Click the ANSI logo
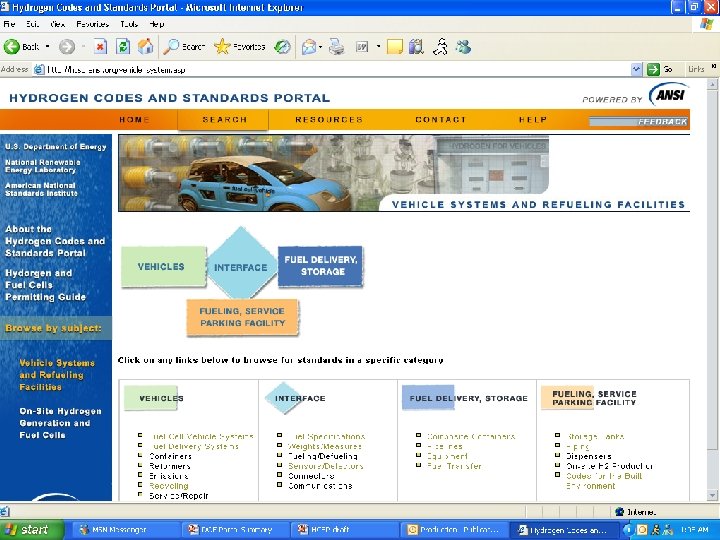The width and height of the screenshot is (720, 540). coord(668,94)
